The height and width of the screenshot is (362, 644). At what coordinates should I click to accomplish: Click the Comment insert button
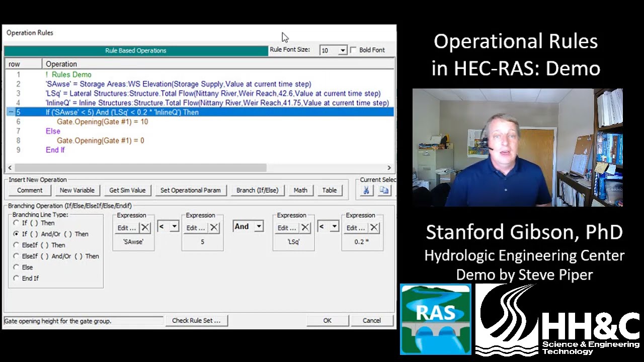pyautogui.click(x=30, y=190)
